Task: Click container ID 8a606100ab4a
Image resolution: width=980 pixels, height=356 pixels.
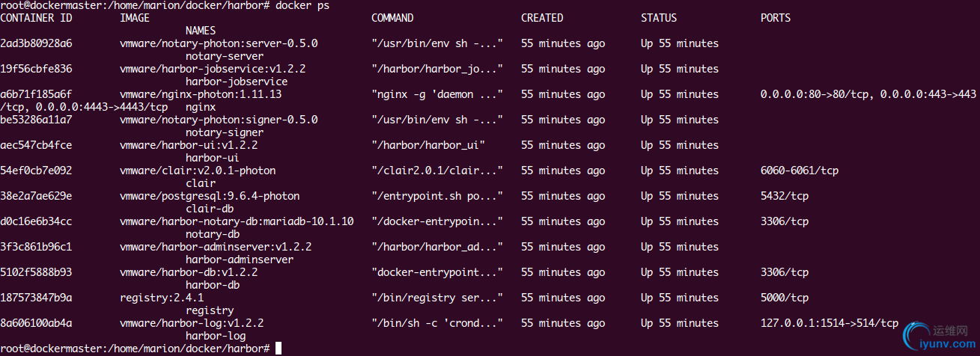Action: pos(36,323)
